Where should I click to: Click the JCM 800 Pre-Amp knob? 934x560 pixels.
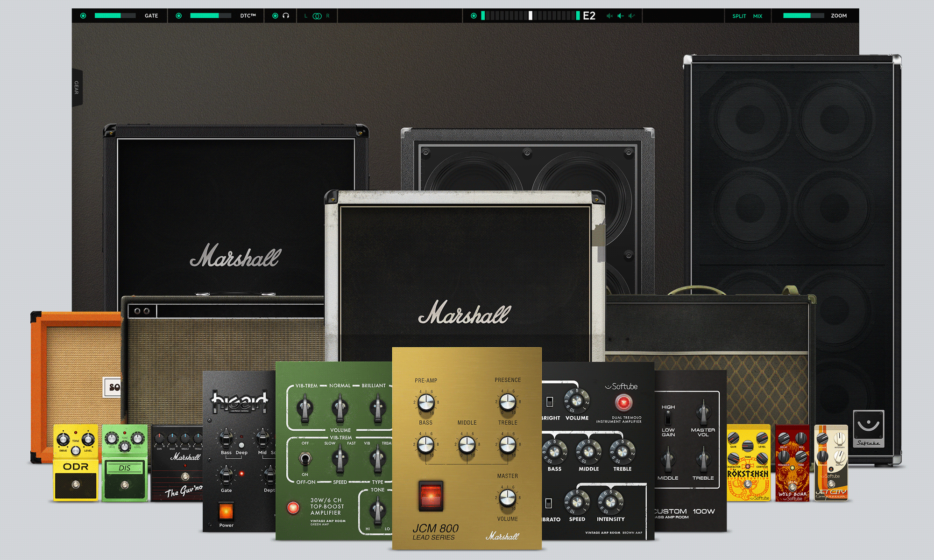pos(426,402)
